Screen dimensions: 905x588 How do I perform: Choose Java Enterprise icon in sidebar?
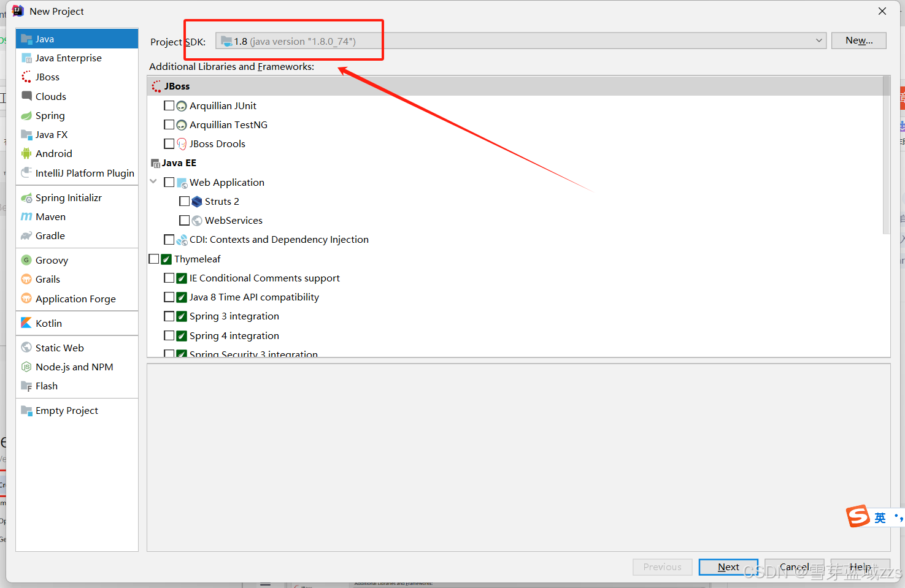[26, 58]
